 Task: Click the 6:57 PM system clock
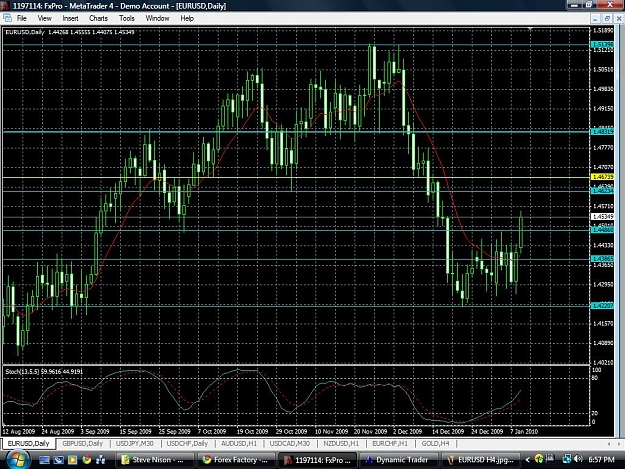point(601,460)
